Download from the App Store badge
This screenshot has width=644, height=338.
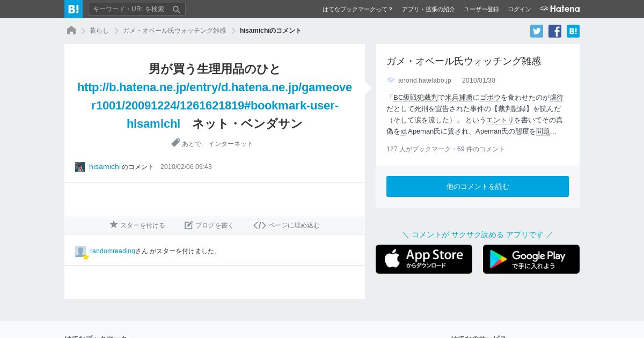click(x=424, y=259)
